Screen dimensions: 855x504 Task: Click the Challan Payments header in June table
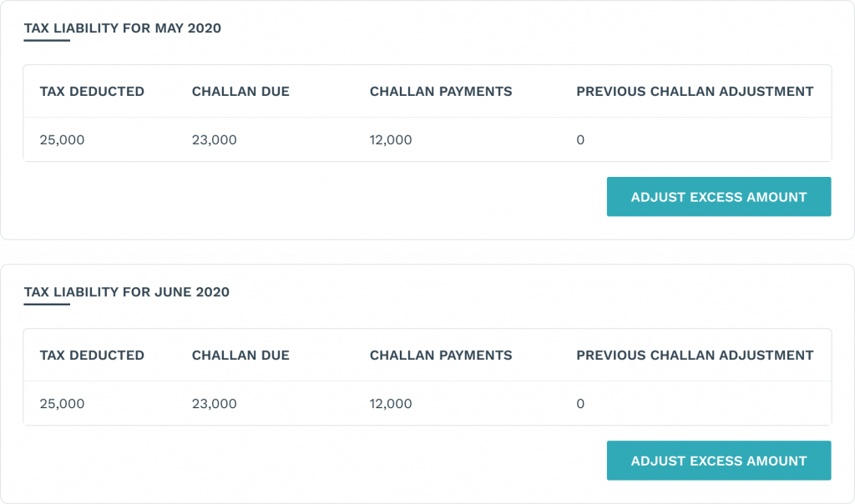[441, 355]
